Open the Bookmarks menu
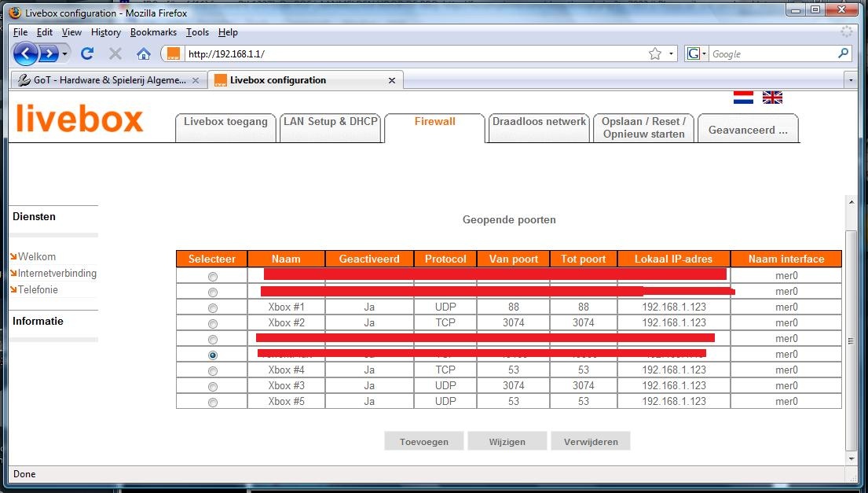Screen dimensions: 868x493 pos(153,32)
